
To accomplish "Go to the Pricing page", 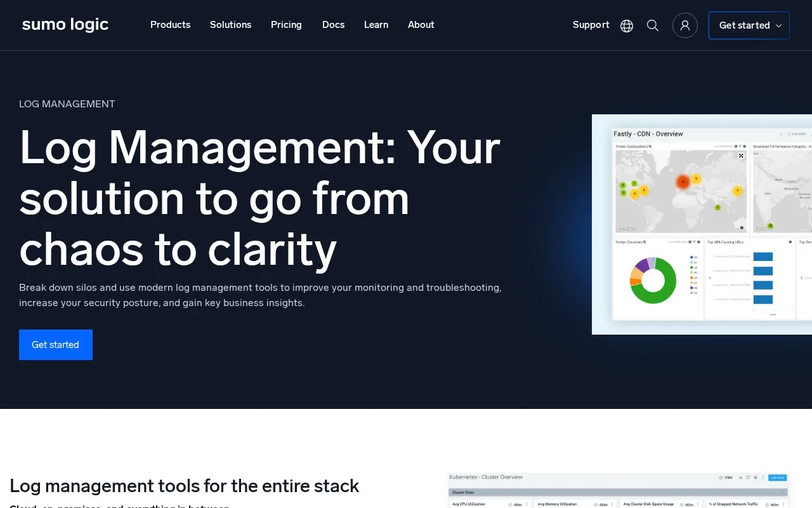I will point(286,25).
